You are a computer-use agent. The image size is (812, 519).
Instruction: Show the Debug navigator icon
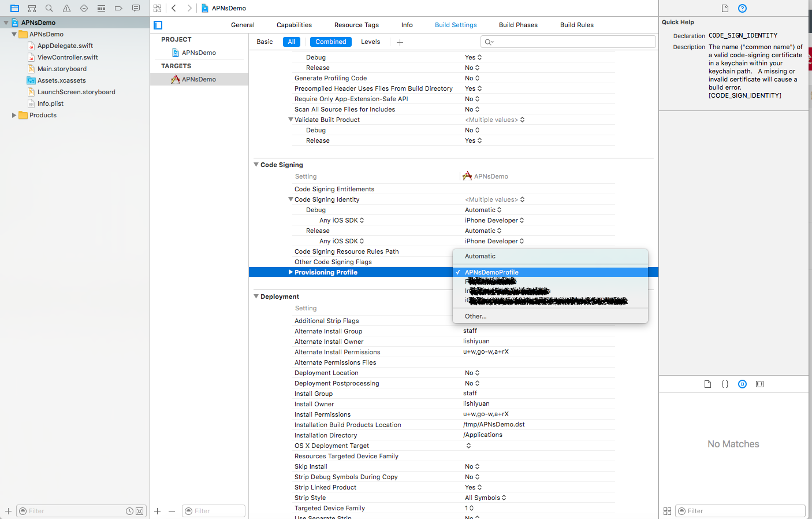click(x=101, y=8)
